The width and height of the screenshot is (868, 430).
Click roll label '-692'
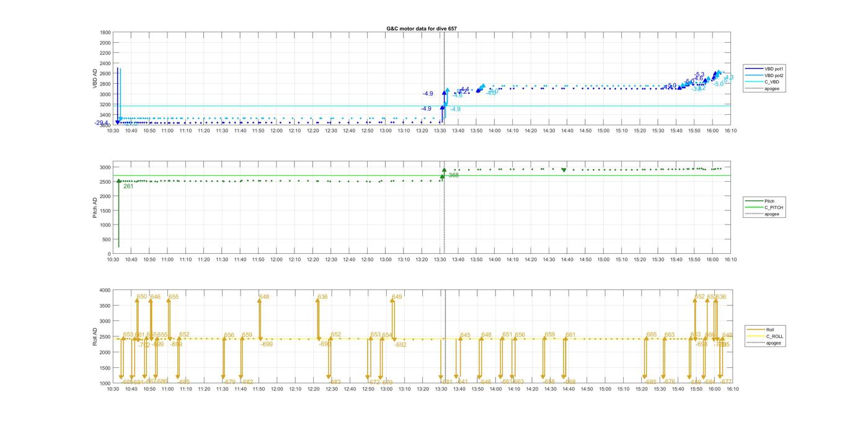(x=401, y=344)
